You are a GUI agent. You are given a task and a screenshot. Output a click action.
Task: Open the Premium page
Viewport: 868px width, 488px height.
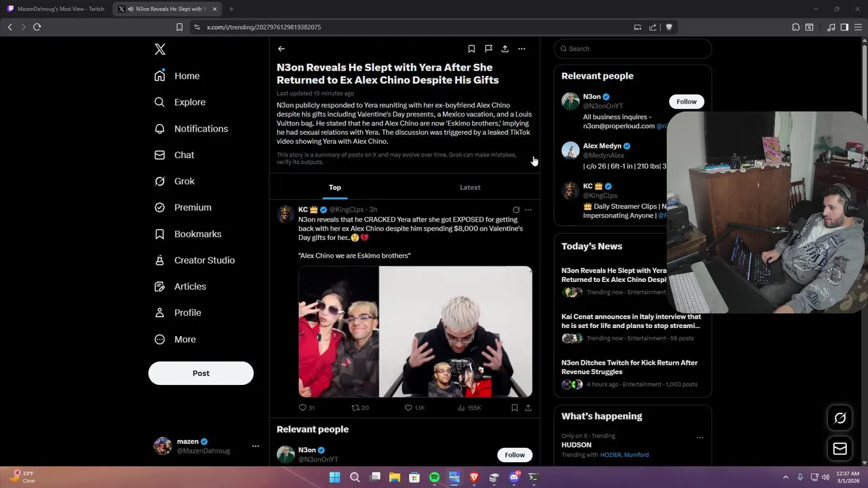point(182,207)
